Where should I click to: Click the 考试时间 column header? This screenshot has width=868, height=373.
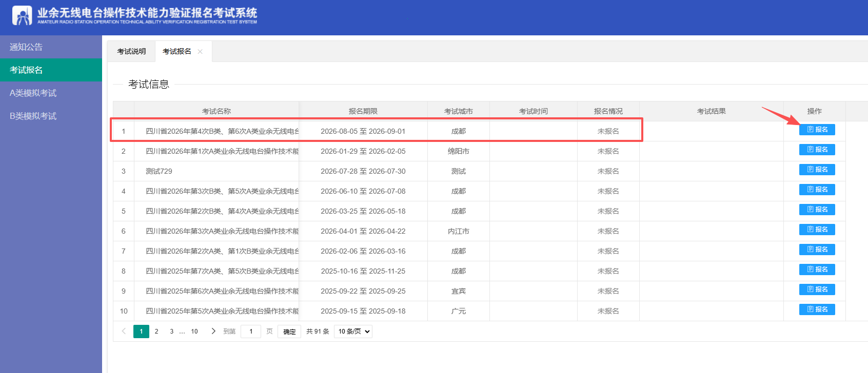click(x=534, y=111)
